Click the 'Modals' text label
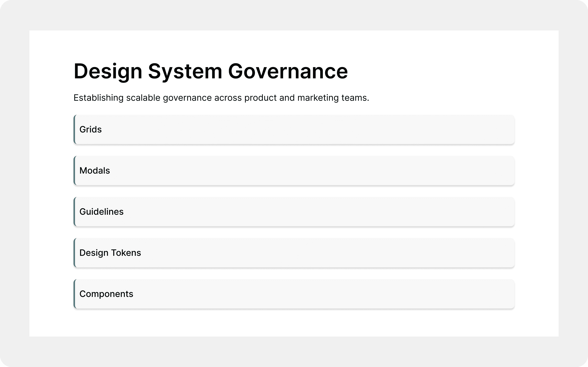The width and height of the screenshot is (588, 367). 95,171
